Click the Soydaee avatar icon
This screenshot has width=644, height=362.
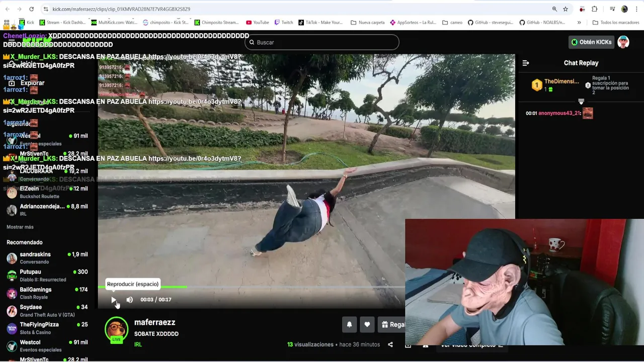12,311
